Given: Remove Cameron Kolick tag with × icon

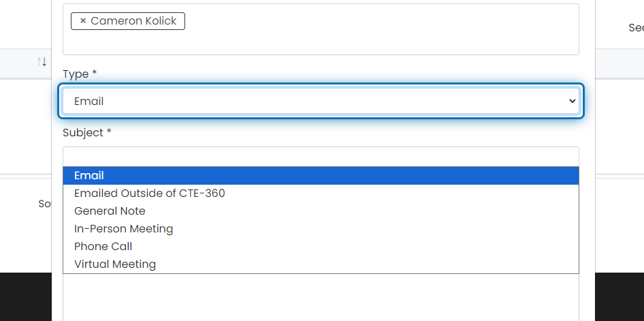Looking at the screenshot, I should tap(82, 21).
